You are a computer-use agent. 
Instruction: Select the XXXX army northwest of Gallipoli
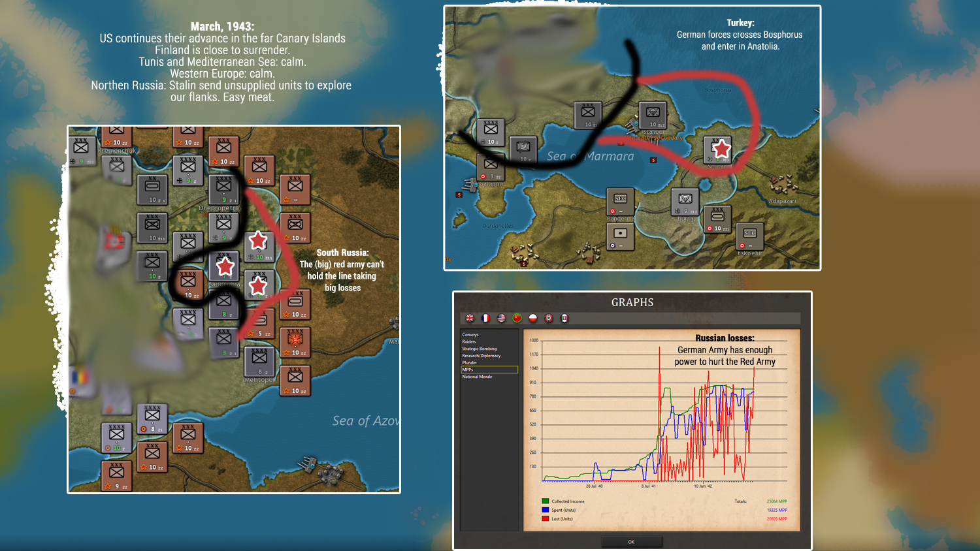(491, 133)
